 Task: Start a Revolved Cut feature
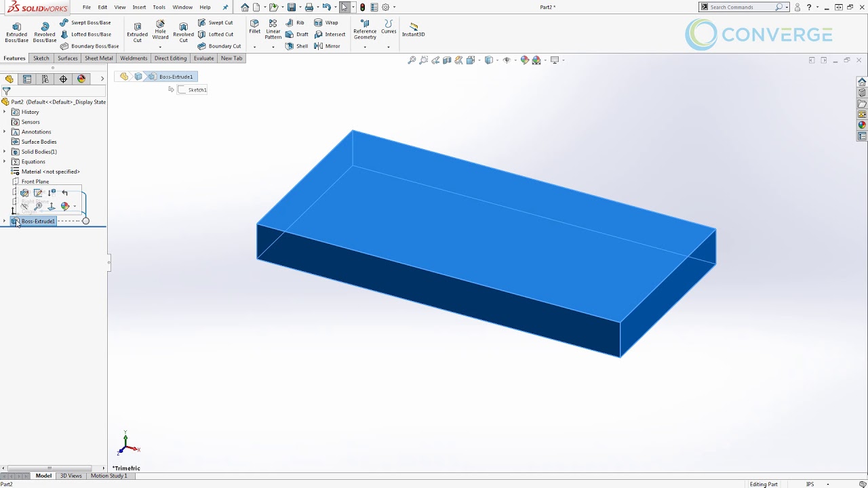[x=183, y=32]
